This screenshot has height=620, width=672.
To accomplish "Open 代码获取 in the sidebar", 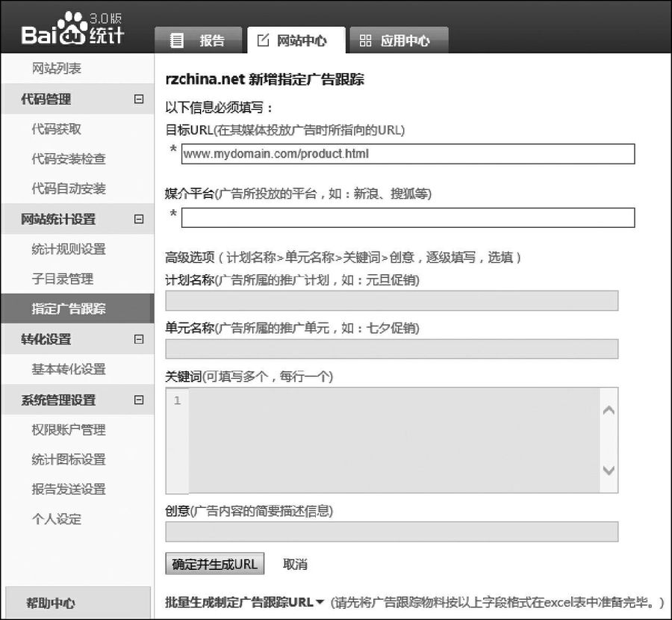I will (56, 128).
